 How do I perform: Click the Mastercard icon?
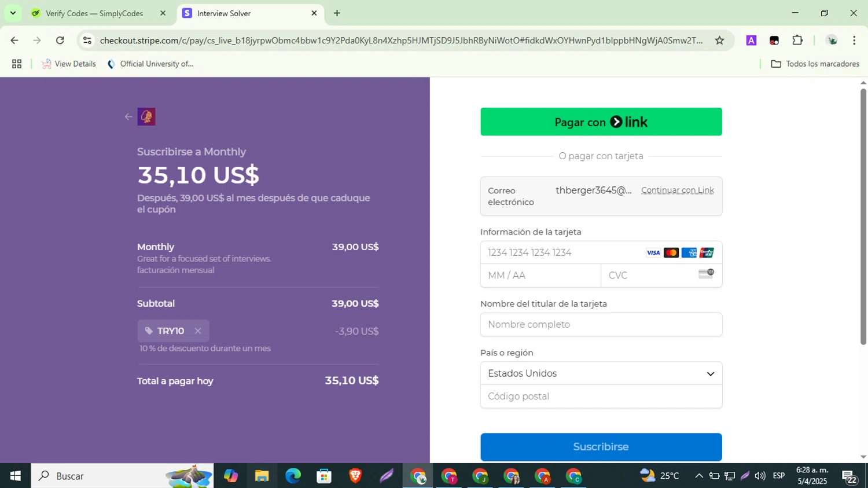point(671,253)
